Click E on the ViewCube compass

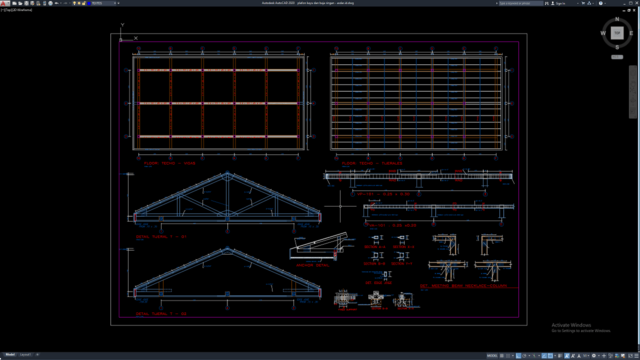tap(631, 33)
